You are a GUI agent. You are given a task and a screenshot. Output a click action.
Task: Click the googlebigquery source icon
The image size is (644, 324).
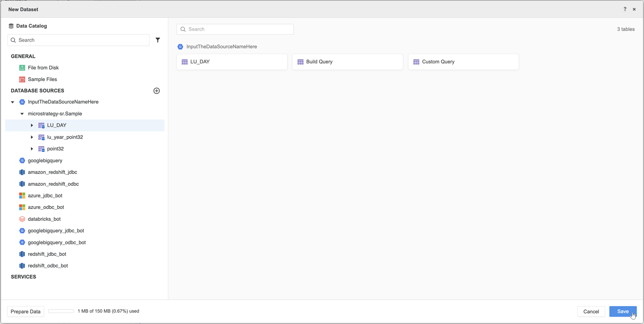pos(22,160)
